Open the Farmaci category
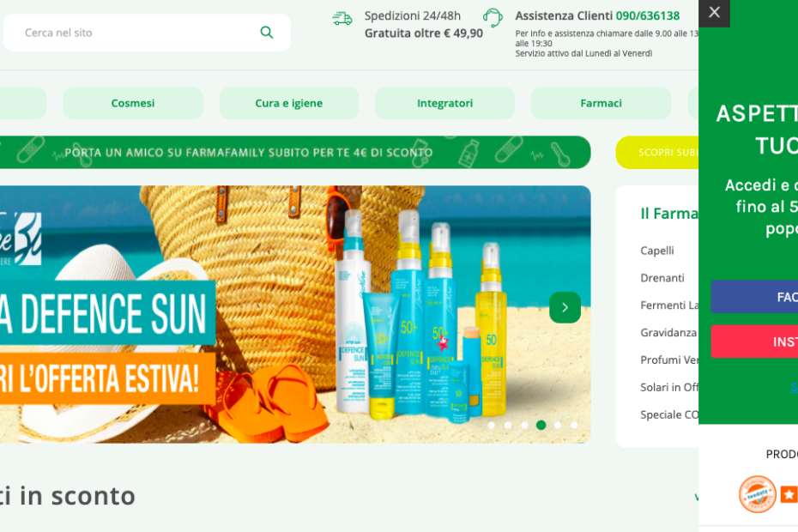Image resolution: width=798 pixels, height=532 pixels. 601,103
